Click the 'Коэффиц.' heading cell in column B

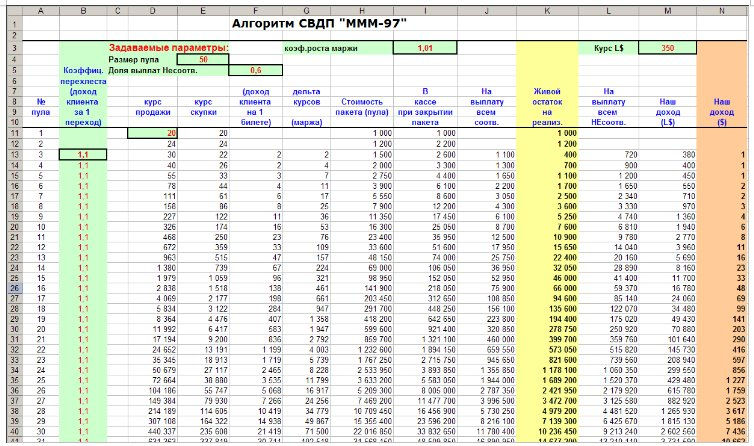tap(83, 70)
